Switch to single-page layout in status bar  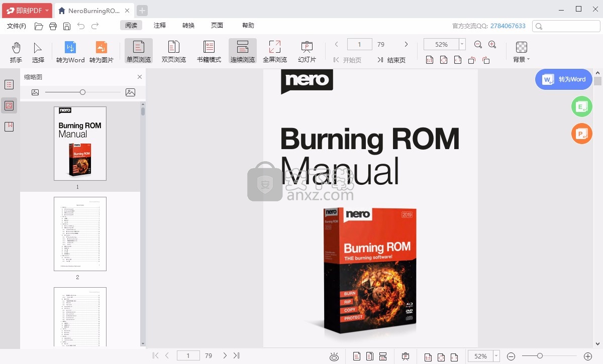357,356
